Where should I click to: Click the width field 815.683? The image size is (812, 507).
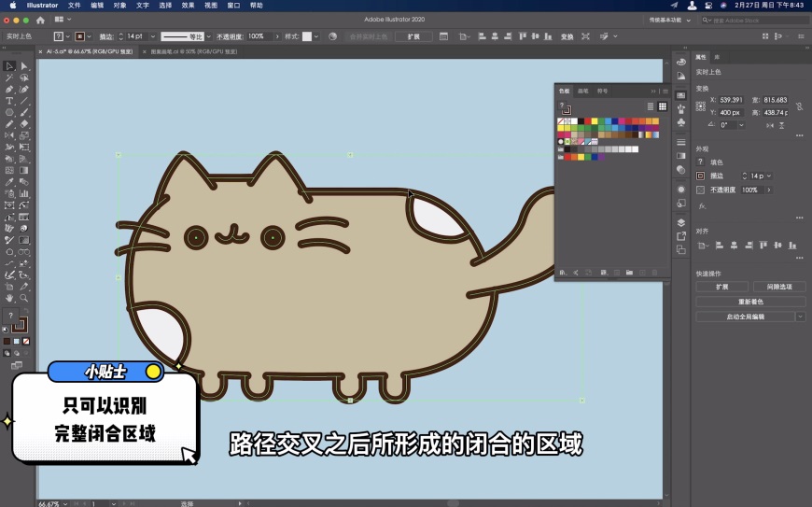pyautogui.click(x=776, y=100)
